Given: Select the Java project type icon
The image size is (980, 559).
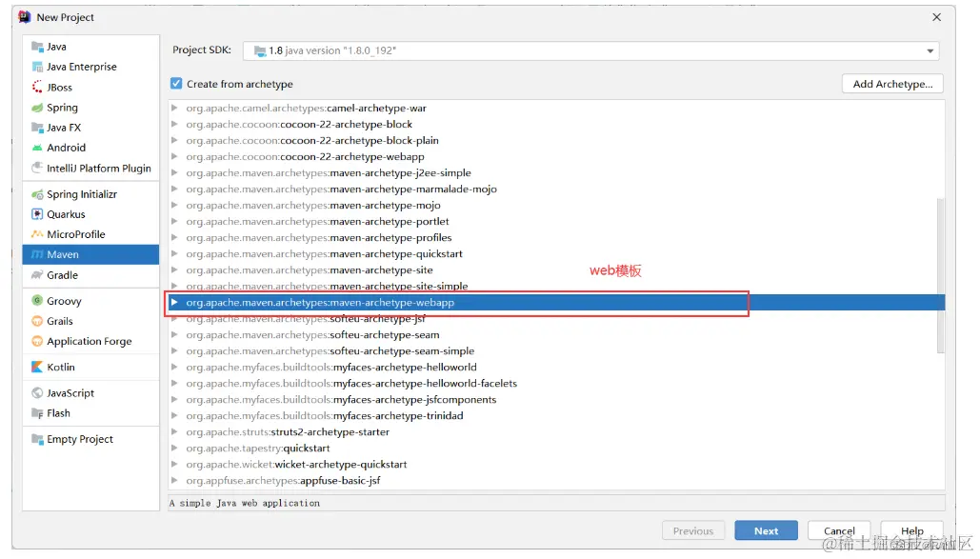Looking at the screenshot, I should tap(37, 47).
